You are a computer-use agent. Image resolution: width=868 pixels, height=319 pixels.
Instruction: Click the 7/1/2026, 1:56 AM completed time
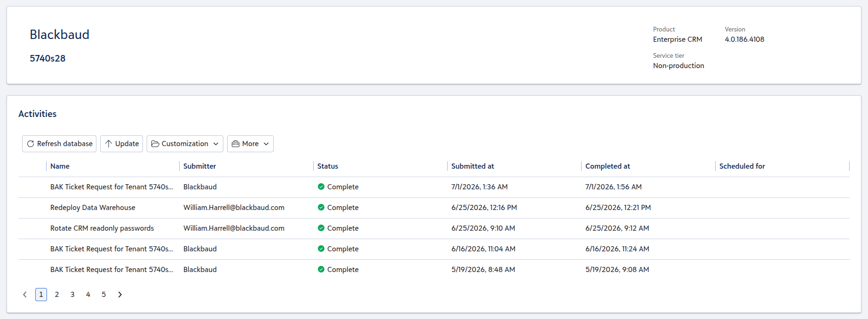click(613, 187)
